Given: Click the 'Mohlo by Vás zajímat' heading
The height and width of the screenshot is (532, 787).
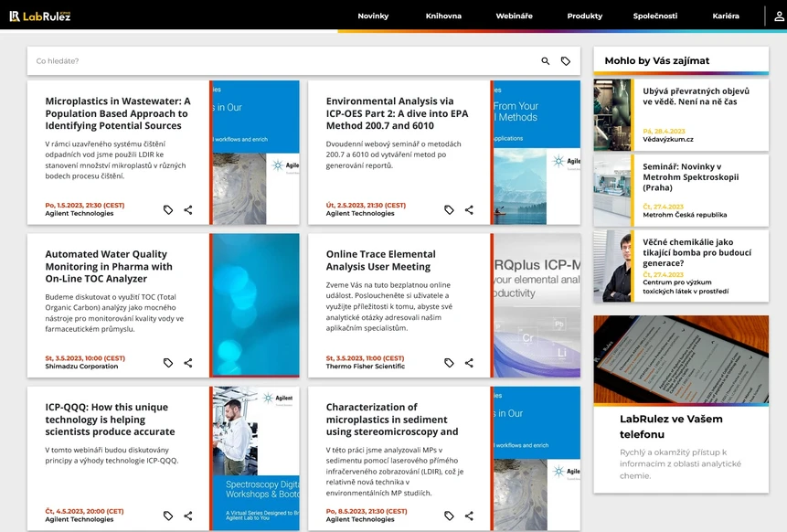Looking at the screenshot, I should coord(657,60).
